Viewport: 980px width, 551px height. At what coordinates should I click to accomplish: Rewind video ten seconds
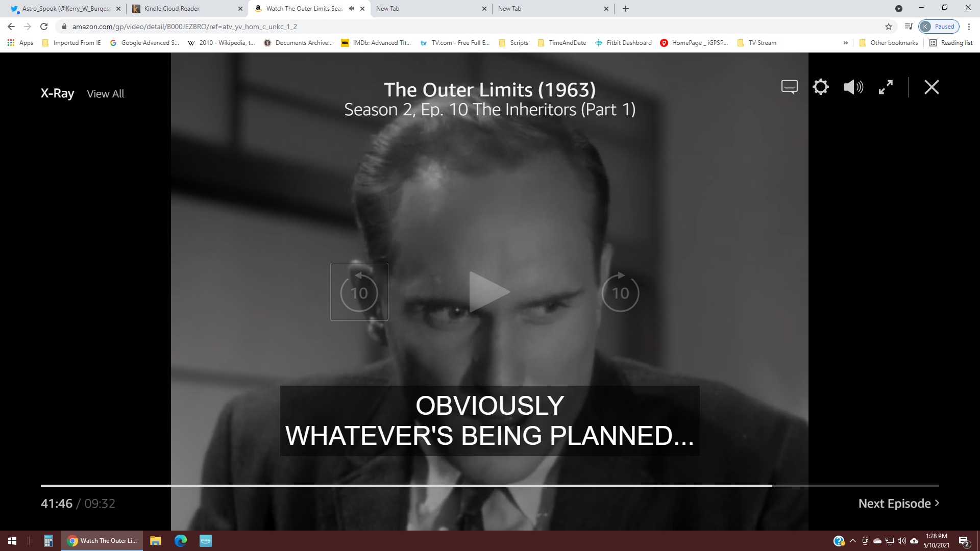click(x=359, y=292)
